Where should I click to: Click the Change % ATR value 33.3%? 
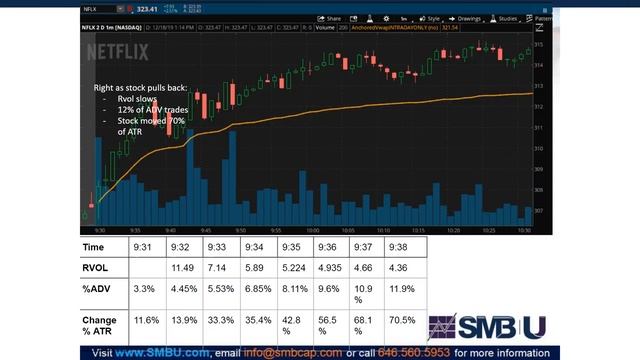click(221, 320)
